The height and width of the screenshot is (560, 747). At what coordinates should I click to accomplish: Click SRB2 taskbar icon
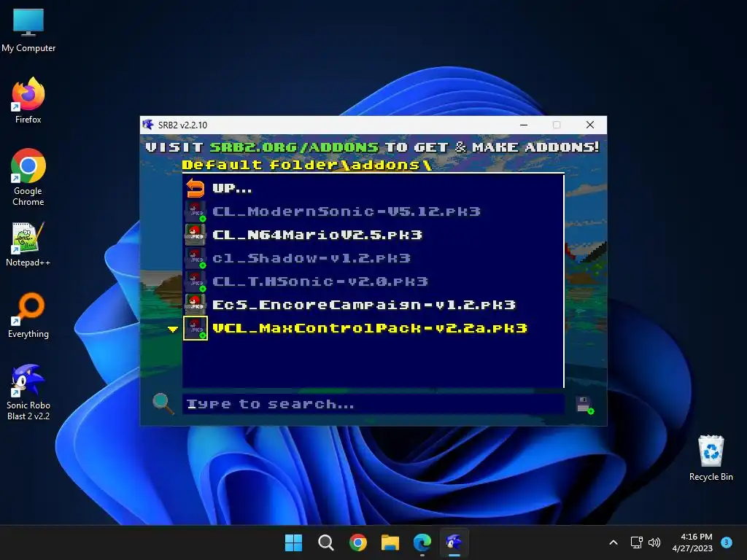click(x=454, y=542)
